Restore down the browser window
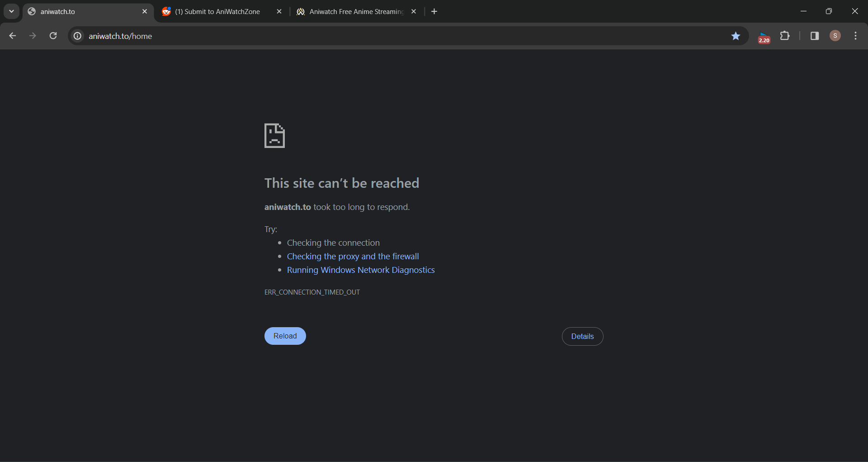 pos(829,11)
